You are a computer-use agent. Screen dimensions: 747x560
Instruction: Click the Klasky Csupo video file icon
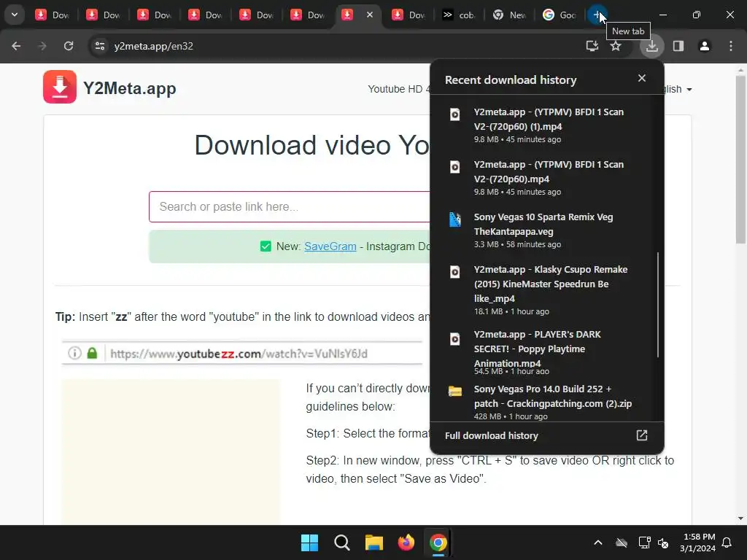(455, 272)
